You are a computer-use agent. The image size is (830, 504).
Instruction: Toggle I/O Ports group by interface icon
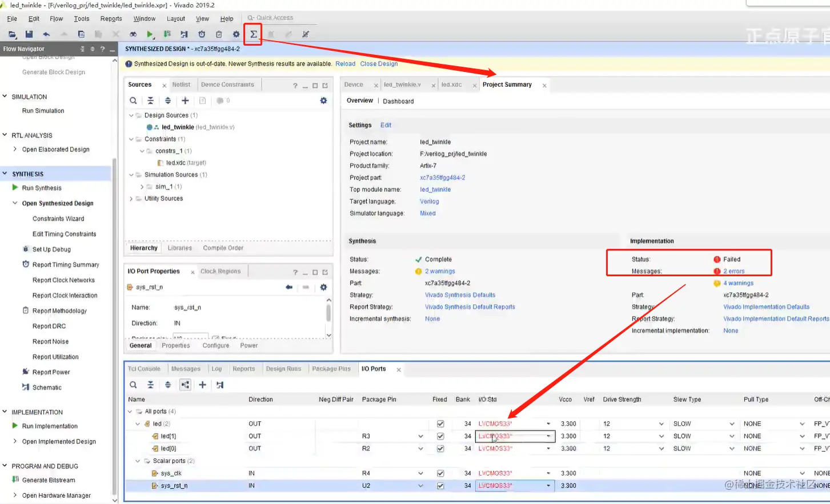(185, 385)
